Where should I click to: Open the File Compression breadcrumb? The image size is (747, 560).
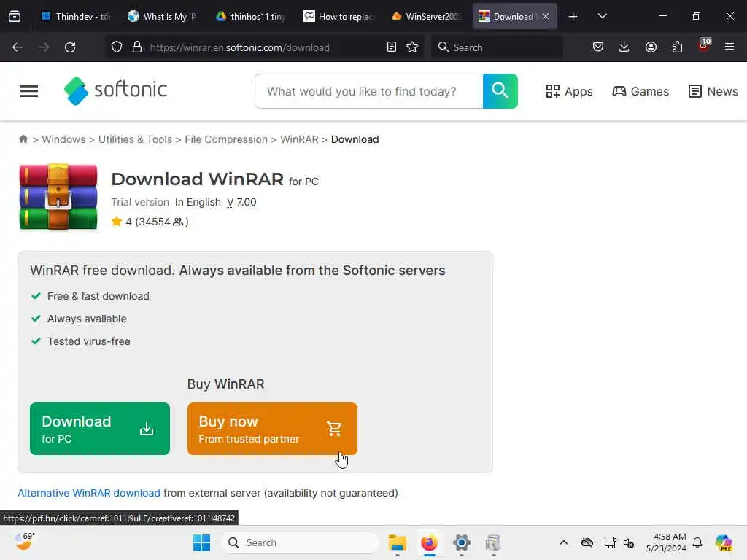tap(226, 139)
